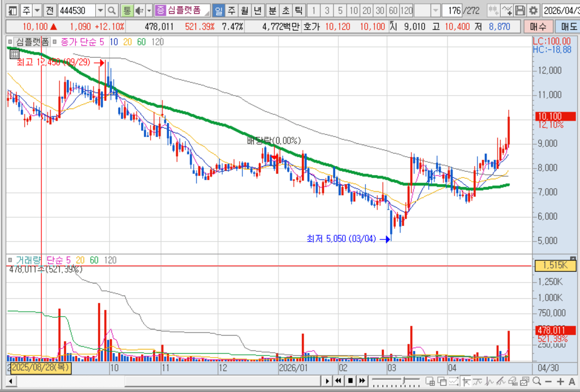This screenshot has width=580, height=392.
Task: Click the 매도 sell button
Action: (x=568, y=27)
